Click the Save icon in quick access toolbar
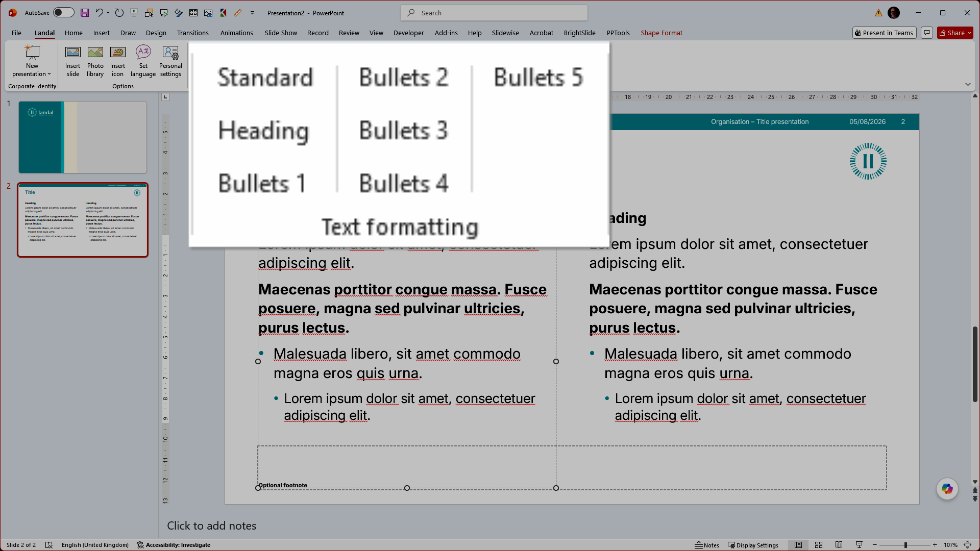Screen dimensions: 980x551 (x=85, y=13)
